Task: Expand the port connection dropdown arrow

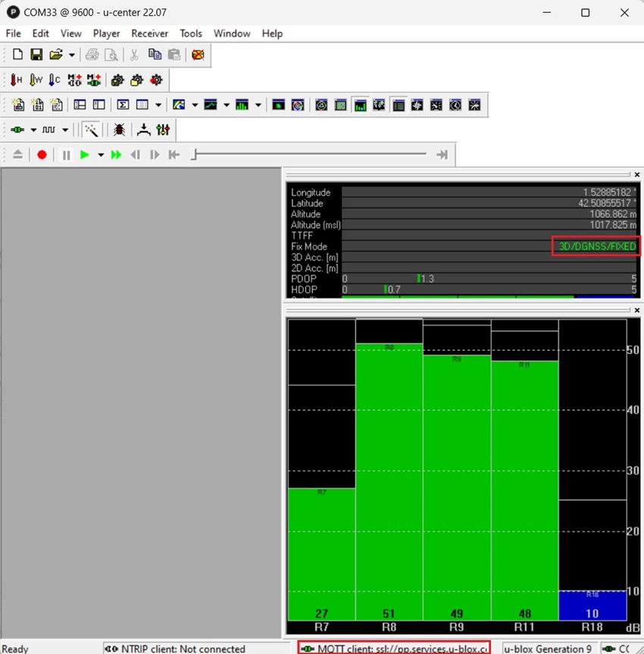Action: coord(33,130)
